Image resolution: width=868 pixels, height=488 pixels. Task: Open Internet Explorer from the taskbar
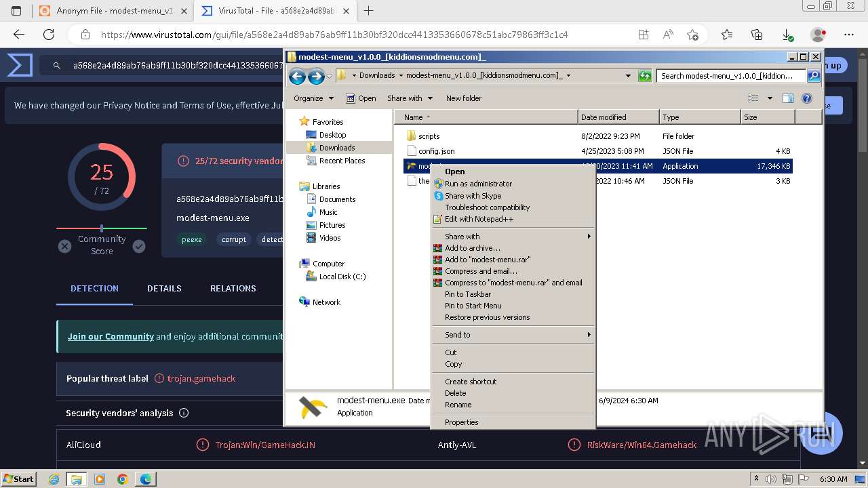(54, 479)
